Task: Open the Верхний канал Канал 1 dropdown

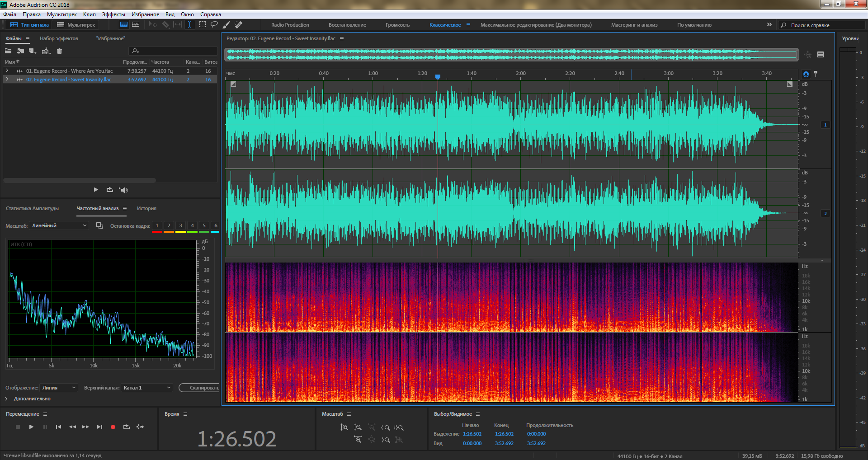Action: pos(147,388)
